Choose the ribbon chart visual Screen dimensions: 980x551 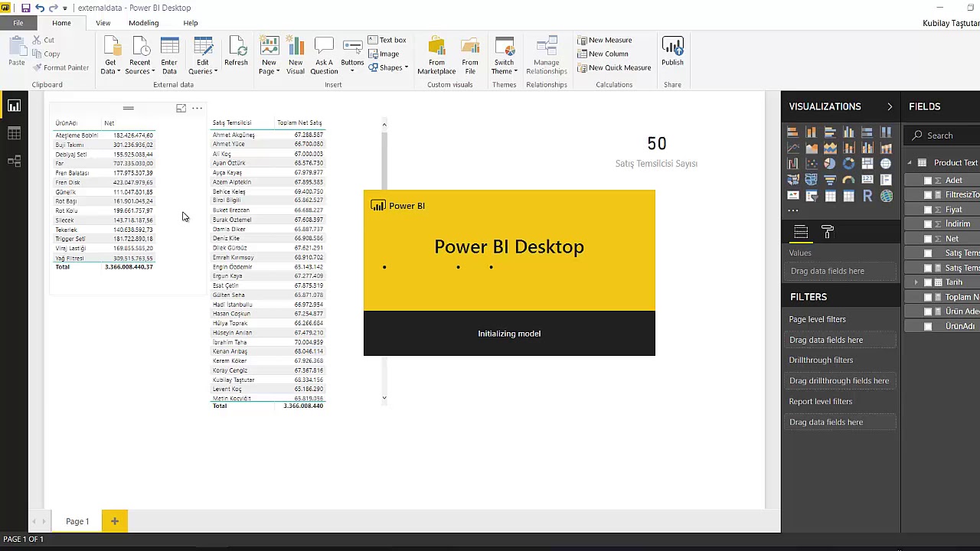(x=887, y=148)
